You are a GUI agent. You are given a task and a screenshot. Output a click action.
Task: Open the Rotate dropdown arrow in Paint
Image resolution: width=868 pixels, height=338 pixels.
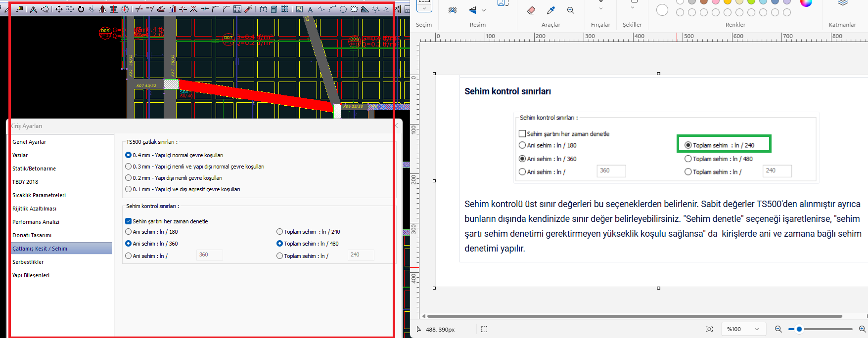coord(484,10)
